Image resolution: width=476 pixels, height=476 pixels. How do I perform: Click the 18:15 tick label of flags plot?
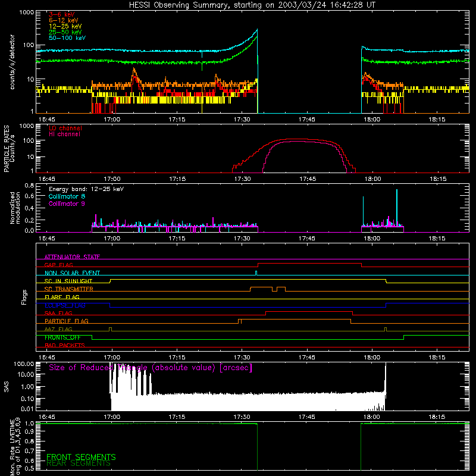(437, 358)
